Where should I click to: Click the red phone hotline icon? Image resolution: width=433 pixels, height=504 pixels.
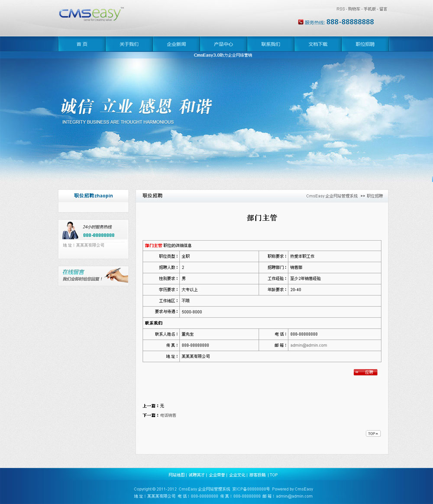pyautogui.click(x=301, y=22)
